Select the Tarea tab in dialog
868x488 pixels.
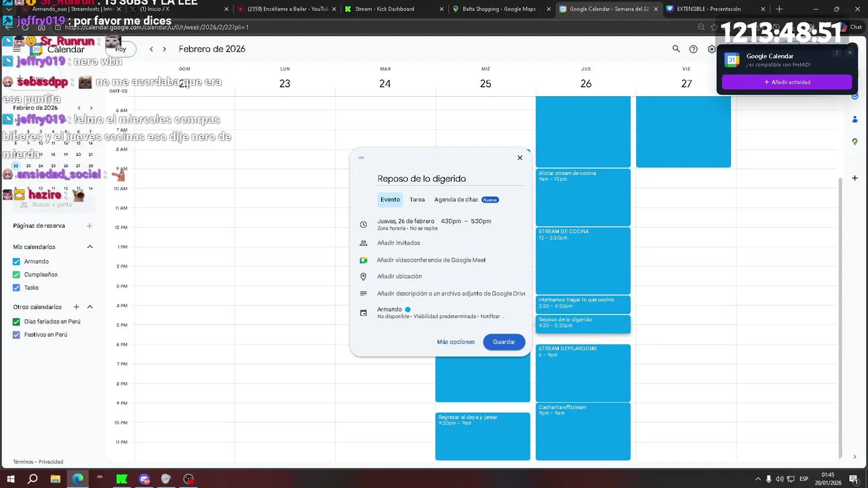point(417,199)
